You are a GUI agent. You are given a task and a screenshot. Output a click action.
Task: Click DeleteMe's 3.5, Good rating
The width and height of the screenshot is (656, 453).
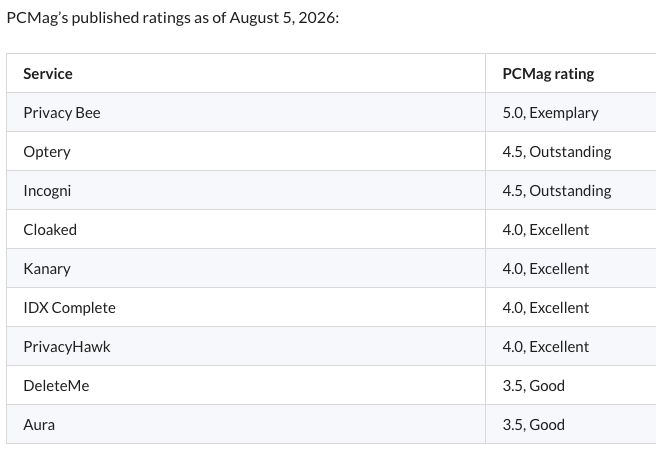click(533, 386)
